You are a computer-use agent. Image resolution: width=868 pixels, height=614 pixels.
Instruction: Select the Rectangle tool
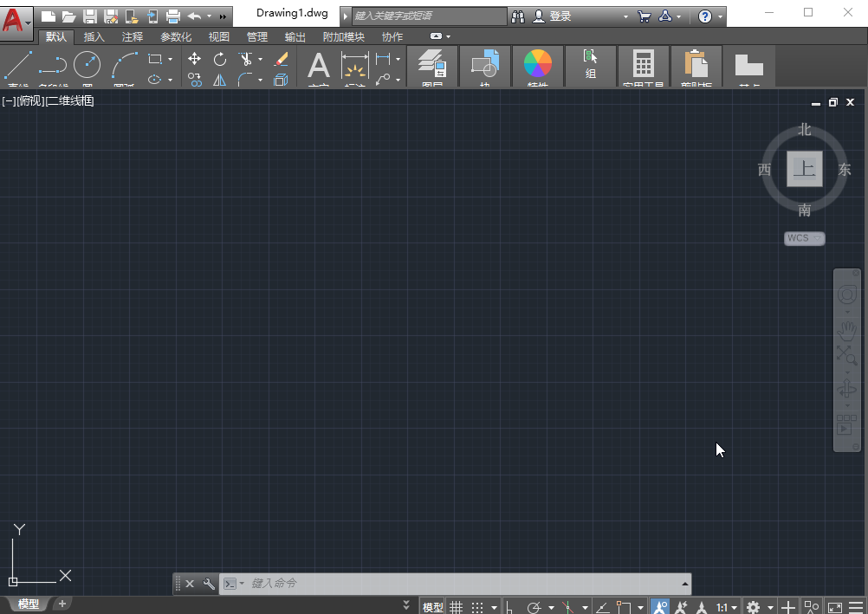[156, 58]
